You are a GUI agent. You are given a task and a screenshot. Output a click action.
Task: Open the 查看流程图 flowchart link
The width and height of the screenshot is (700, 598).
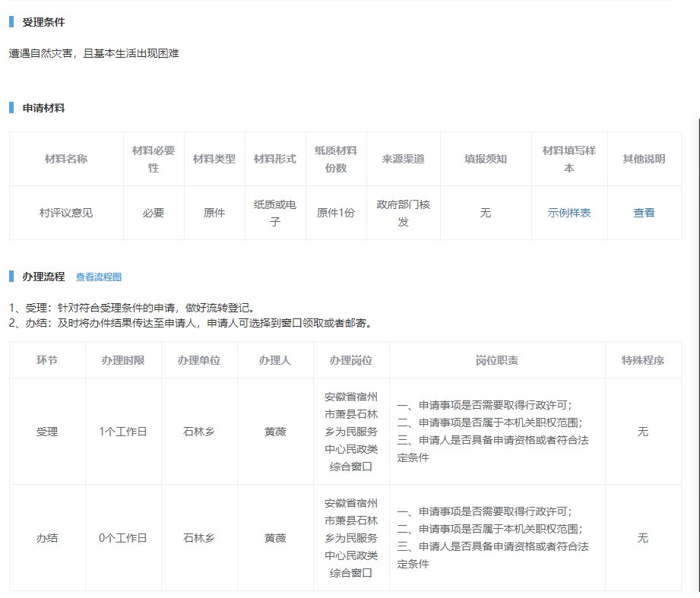click(98, 277)
